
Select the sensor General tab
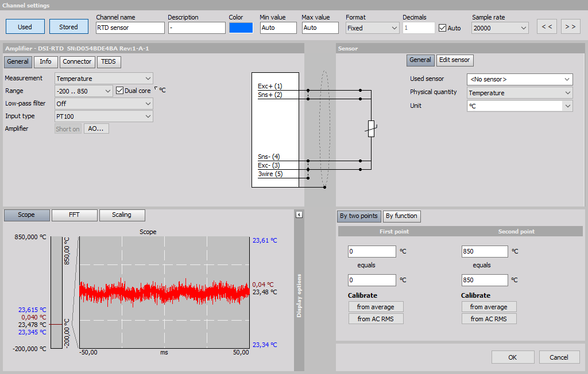pos(420,60)
